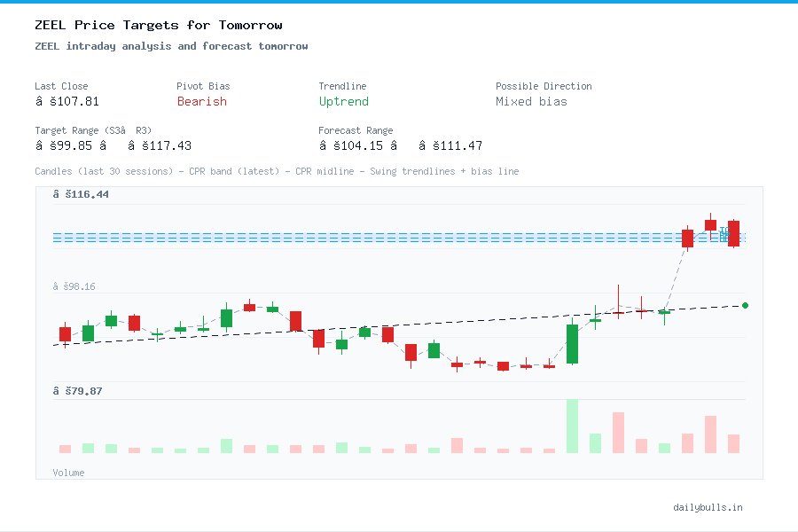This screenshot has width=798, height=532.
Task: Click the green dot at the trendline end
Action: tap(745, 305)
